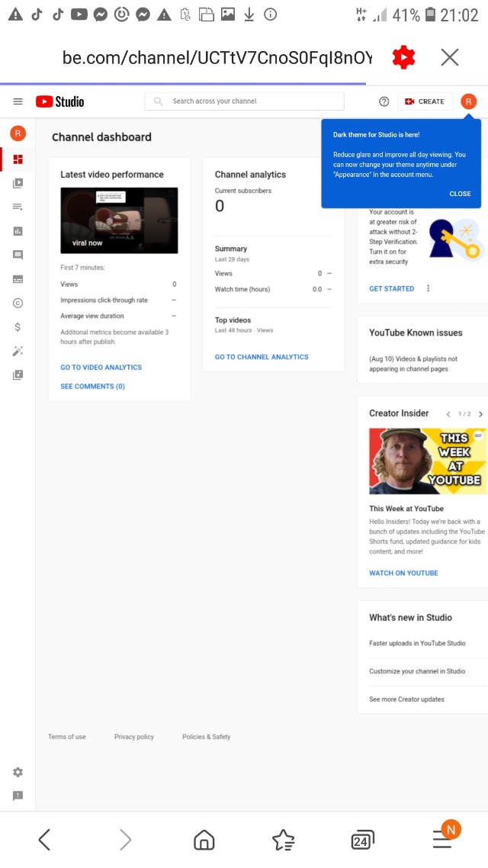Tap the browser home icon
488x868 pixels.
pos(204,840)
